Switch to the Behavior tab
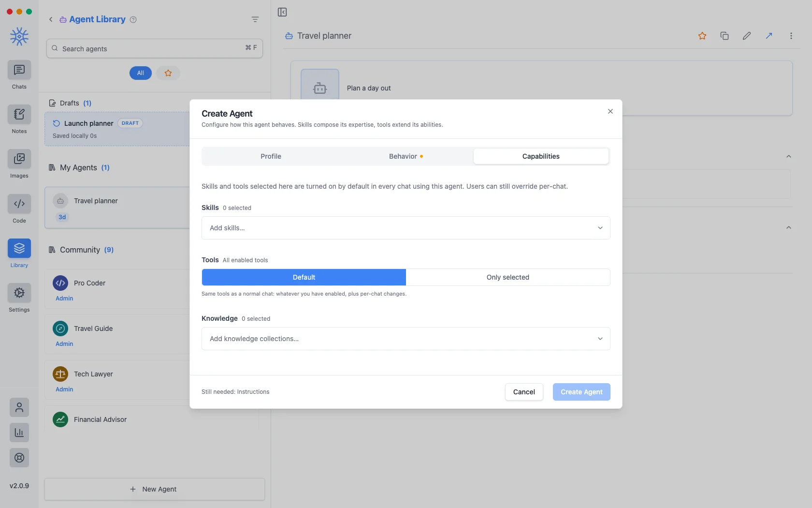 click(406, 156)
